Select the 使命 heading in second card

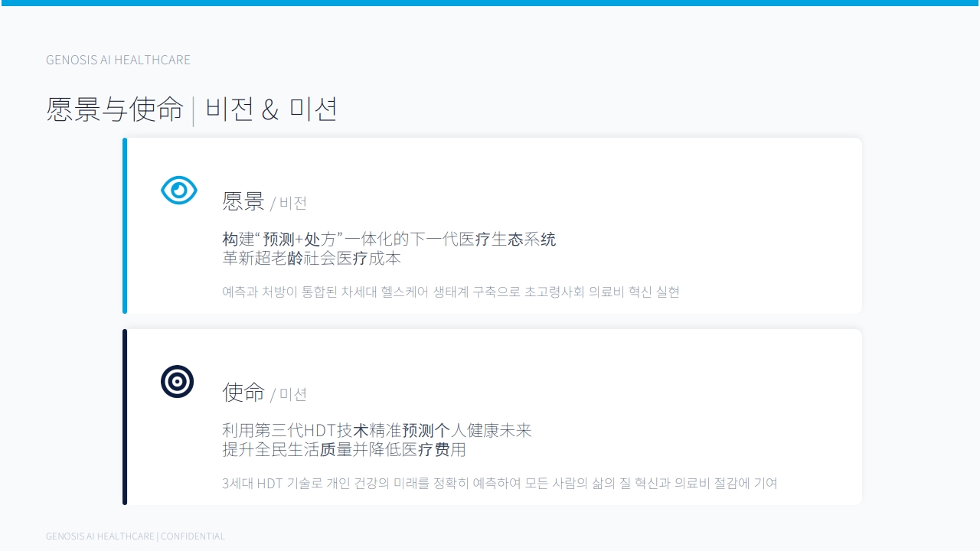coord(243,393)
